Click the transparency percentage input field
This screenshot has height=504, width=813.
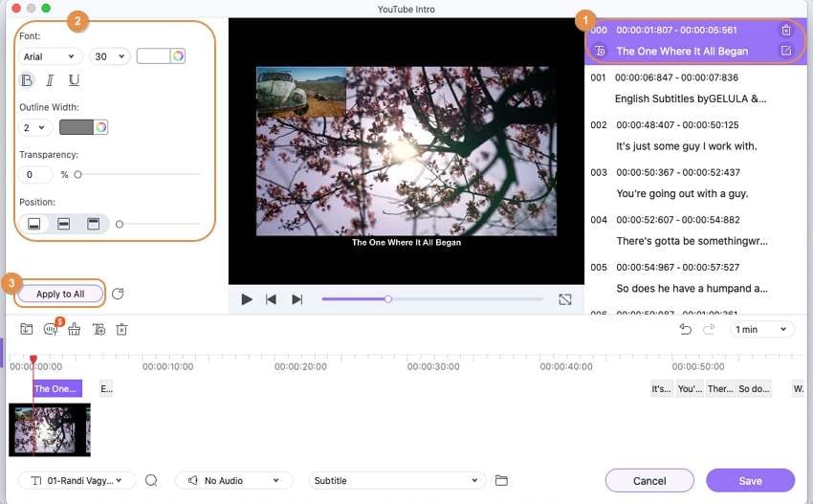point(35,175)
